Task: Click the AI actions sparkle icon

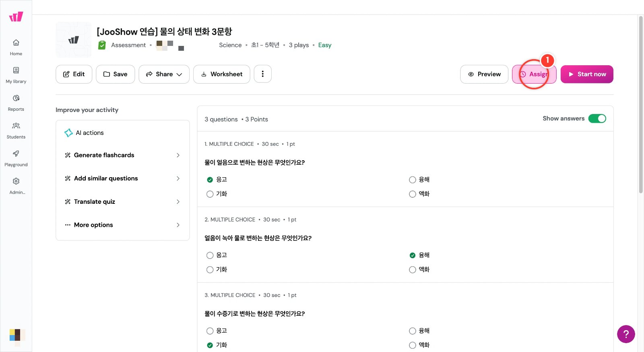Action: 68,133
